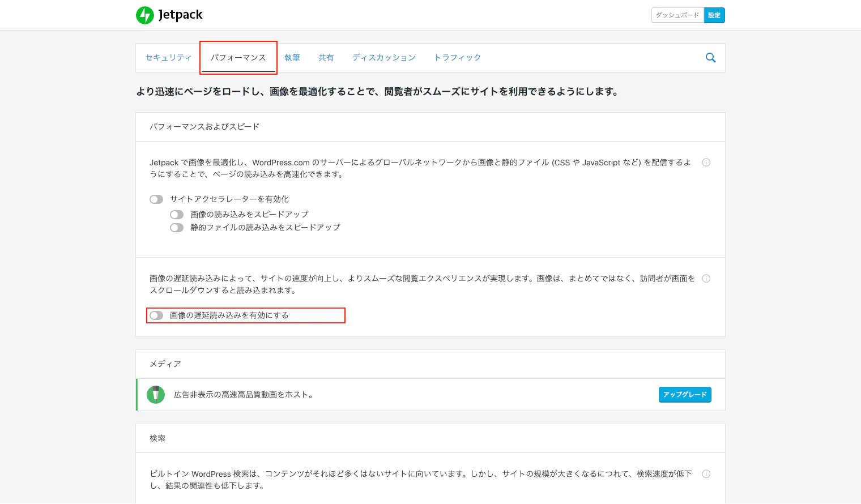Click the ダッシュボード button
Screen dimensions: 861x504
click(677, 15)
